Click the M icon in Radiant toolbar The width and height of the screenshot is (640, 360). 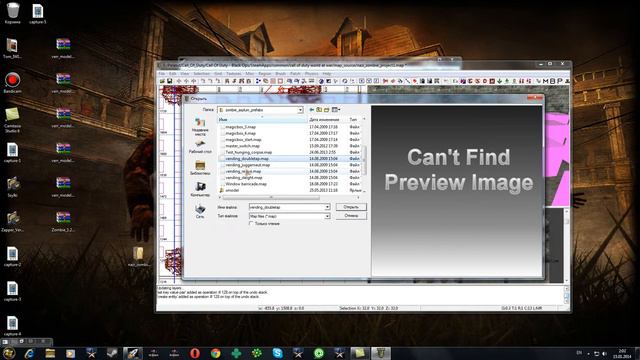pyautogui.click(x=546, y=81)
